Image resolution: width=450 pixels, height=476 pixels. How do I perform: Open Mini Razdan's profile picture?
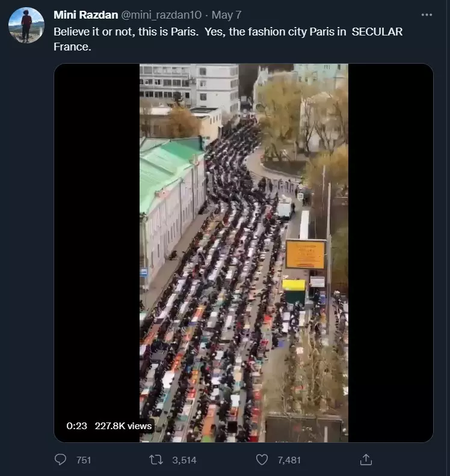click(26, 25)
